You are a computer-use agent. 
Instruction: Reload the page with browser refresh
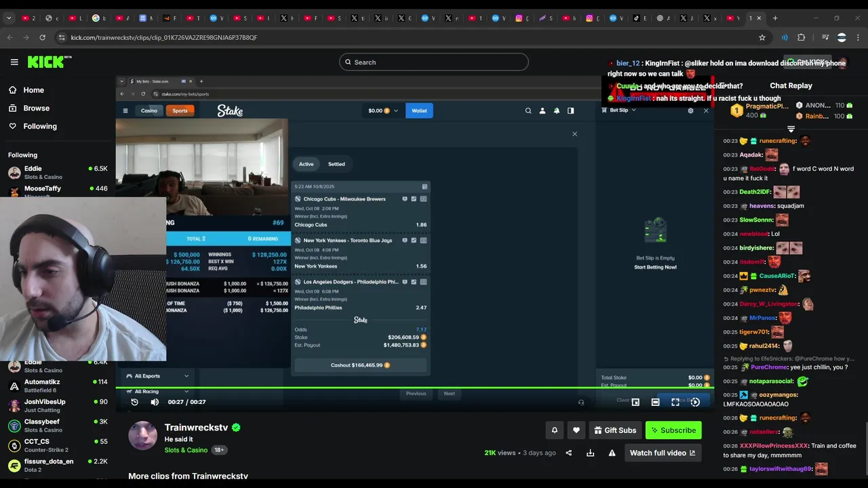pyautogui.click(x=43, y=37)
